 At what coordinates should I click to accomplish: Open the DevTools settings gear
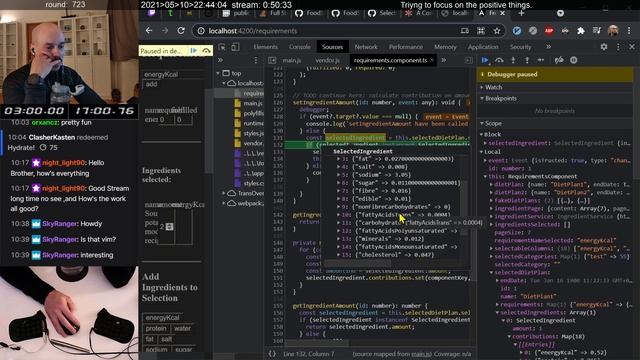coord(604,47)
